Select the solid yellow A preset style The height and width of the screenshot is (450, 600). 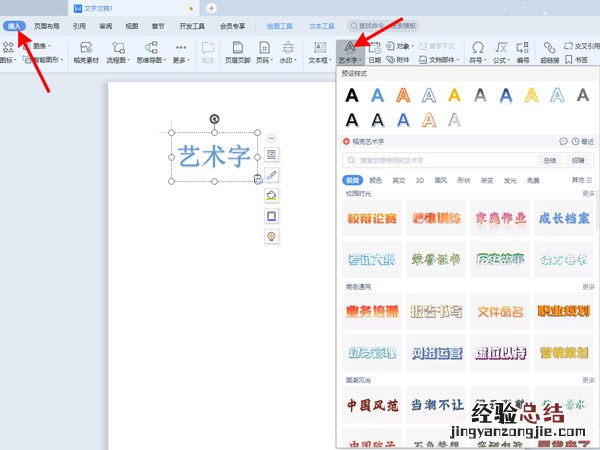453,95
